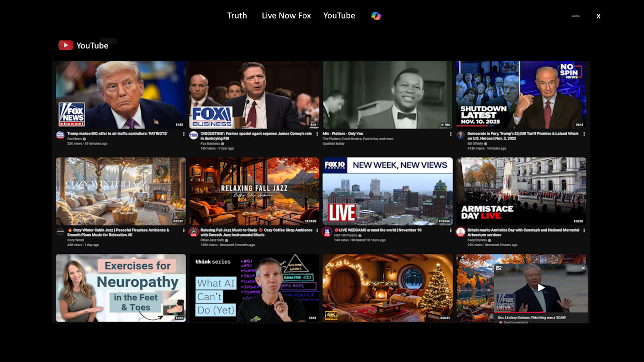Click the YouTube logo in the top-left corner
Image resolution: width=644 pixels, height=362 pixels.
click(66, 45)
